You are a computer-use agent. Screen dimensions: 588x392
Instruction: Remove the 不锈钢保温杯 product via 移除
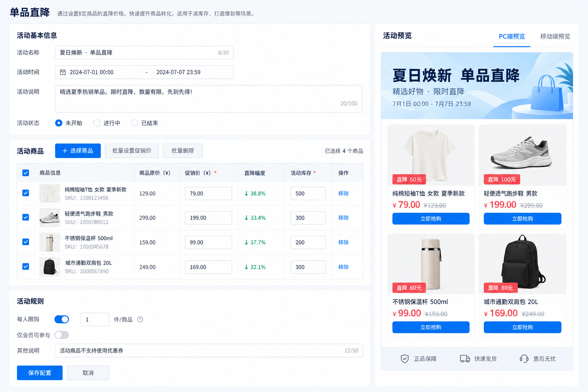click(x=343, y=242)
